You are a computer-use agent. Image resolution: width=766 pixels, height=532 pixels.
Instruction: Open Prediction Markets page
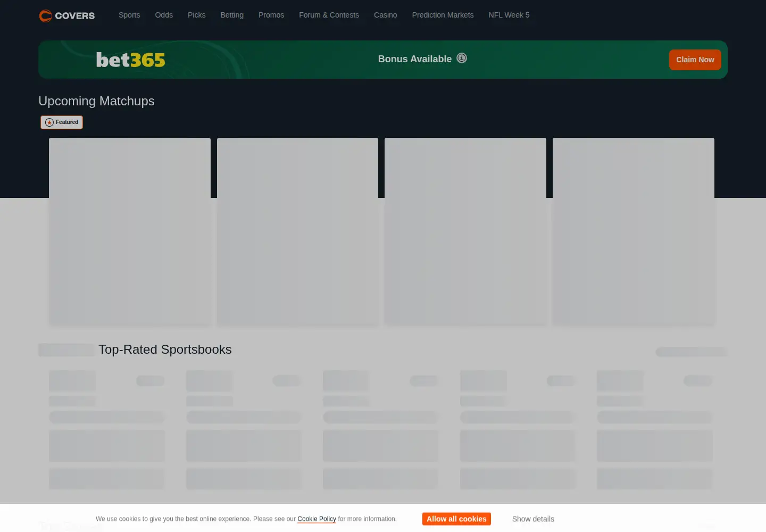[443, 15]
